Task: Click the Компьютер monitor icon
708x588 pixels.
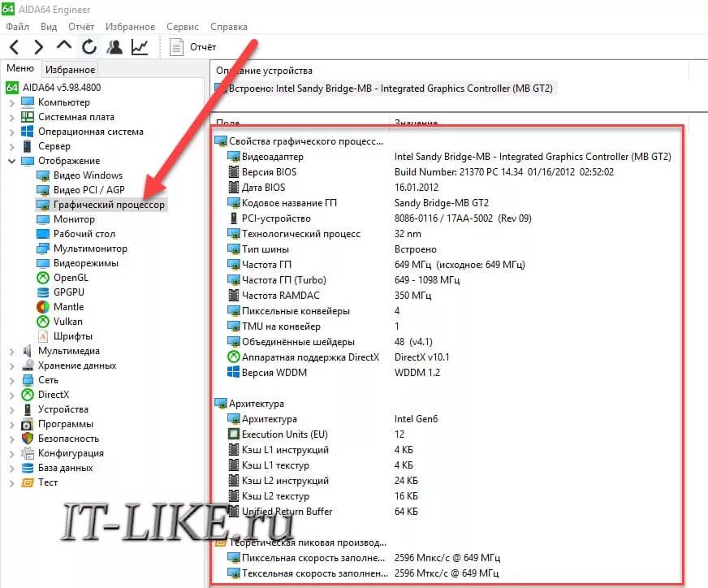Action: (x=27, y=102)
